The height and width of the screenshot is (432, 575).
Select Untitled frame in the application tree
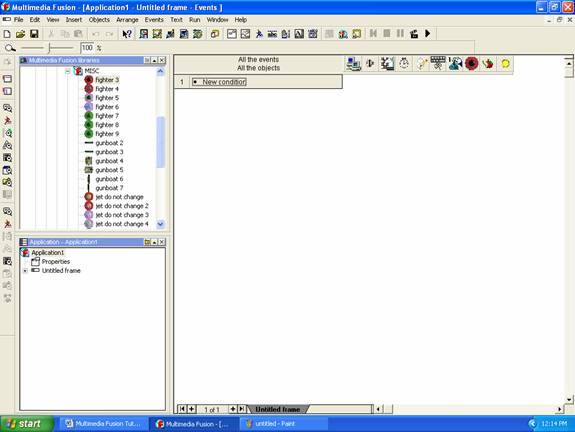click(61, 271)
